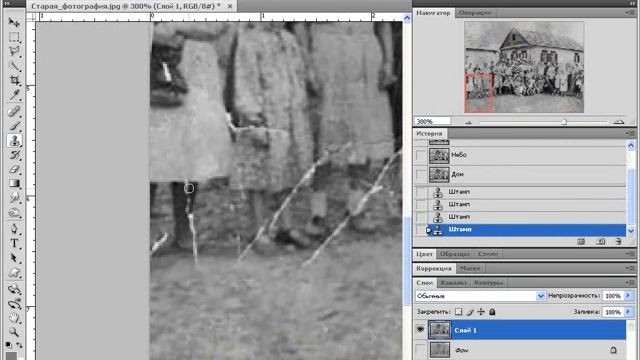
Task: Open the Коррекция panel group menu
Action: pos(629,268)
